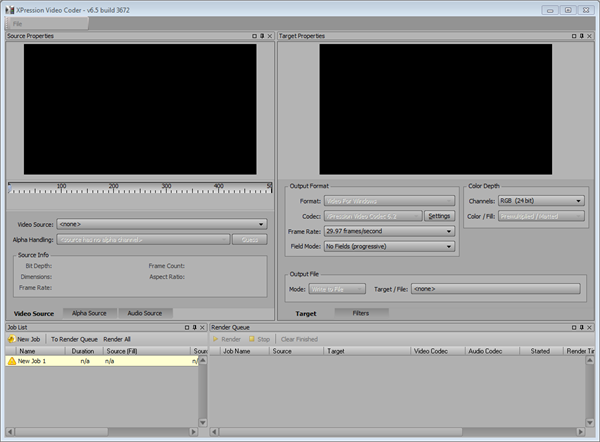Click Job List scroll-down arrow
The width and height of the screenshot is (600, 442).
tap(203, 422)
